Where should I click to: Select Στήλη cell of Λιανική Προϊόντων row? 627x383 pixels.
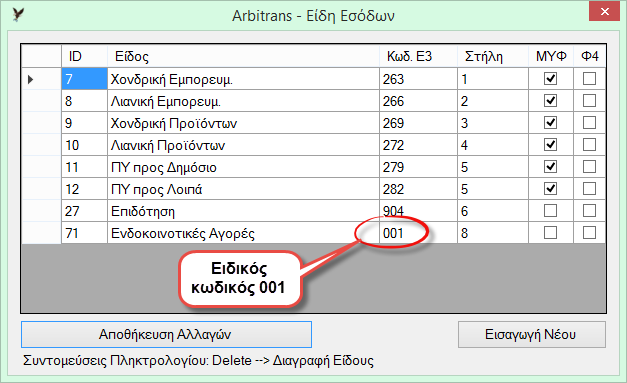[x=493, y=145]
